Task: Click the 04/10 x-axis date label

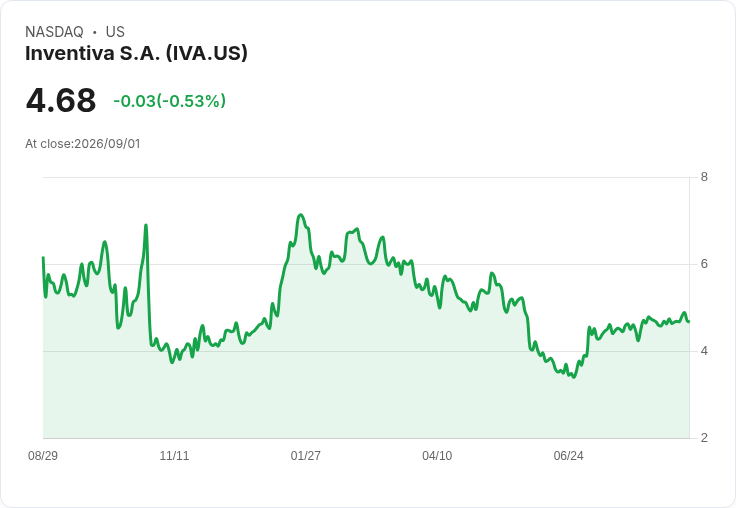Action: (437, 455)
